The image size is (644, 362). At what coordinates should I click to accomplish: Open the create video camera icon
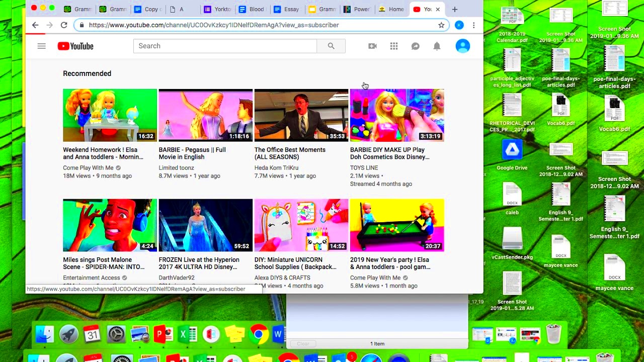[372, 46]
